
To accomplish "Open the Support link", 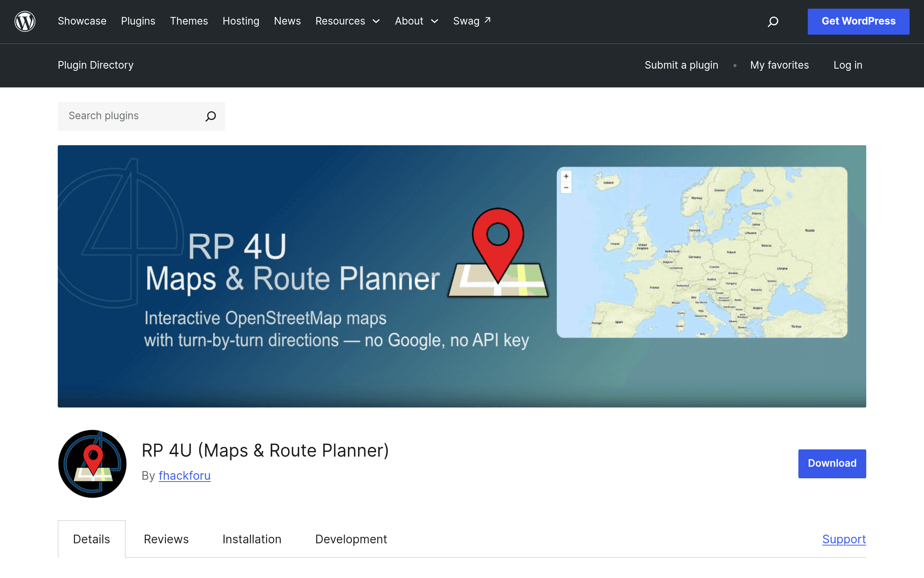I will click(x=844, y=539).
